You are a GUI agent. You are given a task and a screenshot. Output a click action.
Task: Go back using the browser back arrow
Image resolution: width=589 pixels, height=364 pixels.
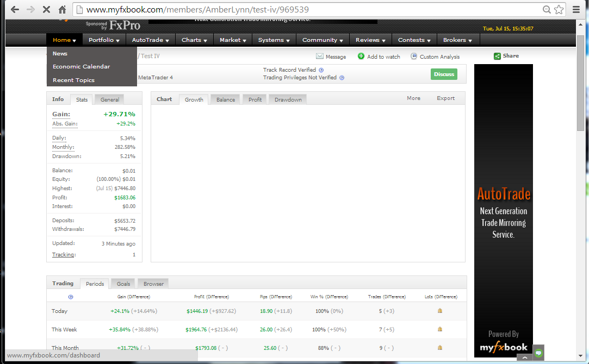[x=15, y=9]
